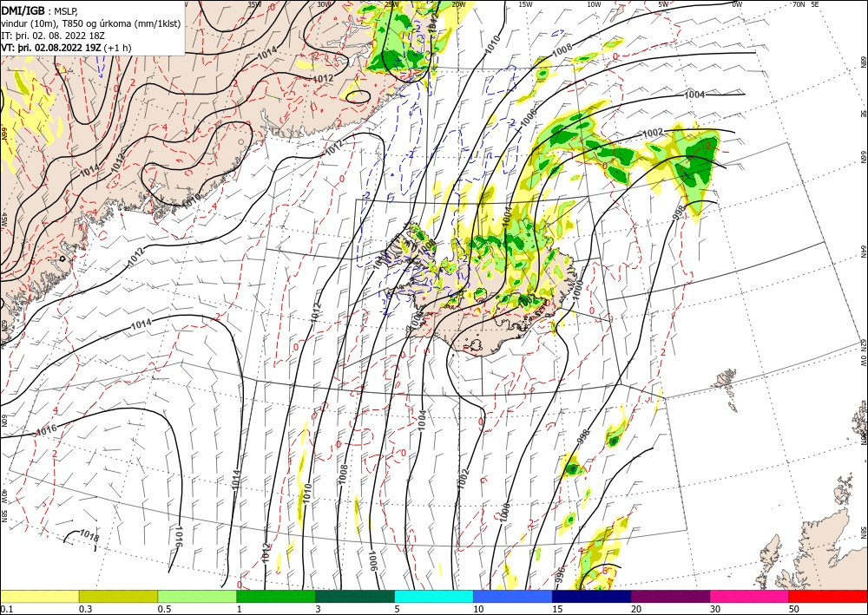Click the '0.5' legend value label
The image size is (868, 615).
(164, 609)
